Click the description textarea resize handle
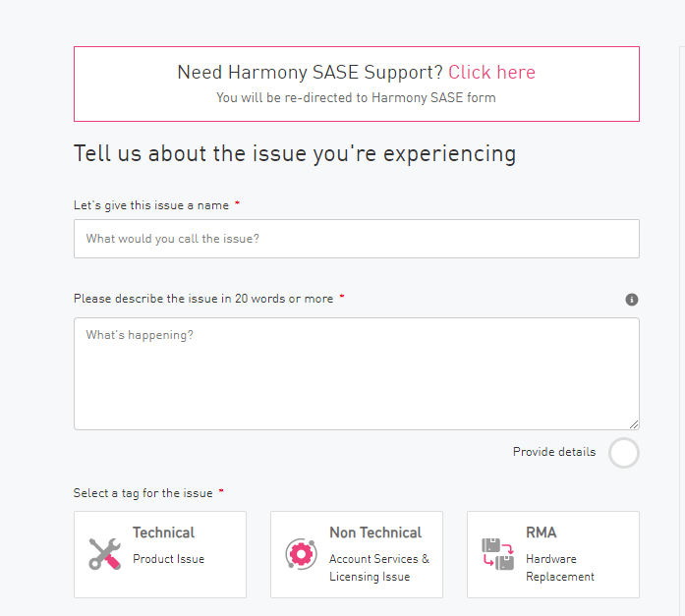 tap(634, 424)
